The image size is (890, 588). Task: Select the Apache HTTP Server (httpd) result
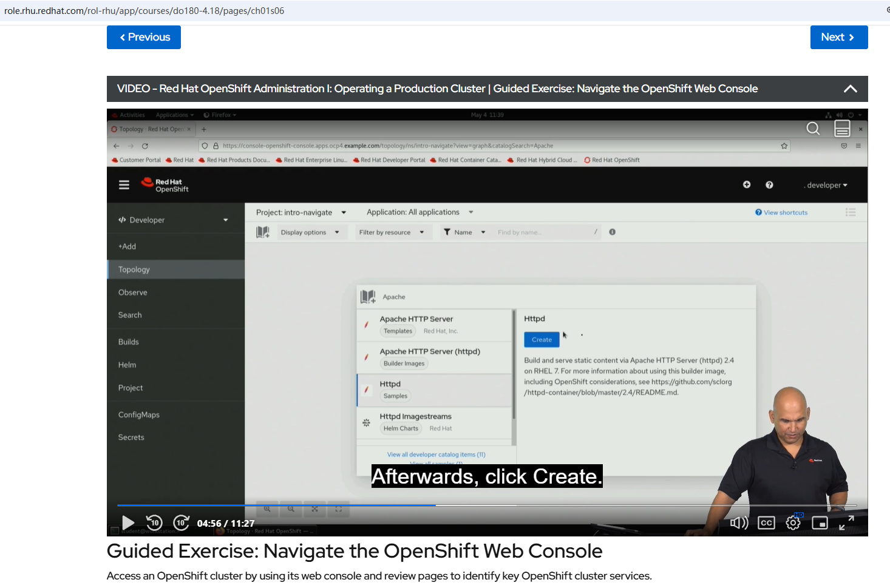(435, 357)
